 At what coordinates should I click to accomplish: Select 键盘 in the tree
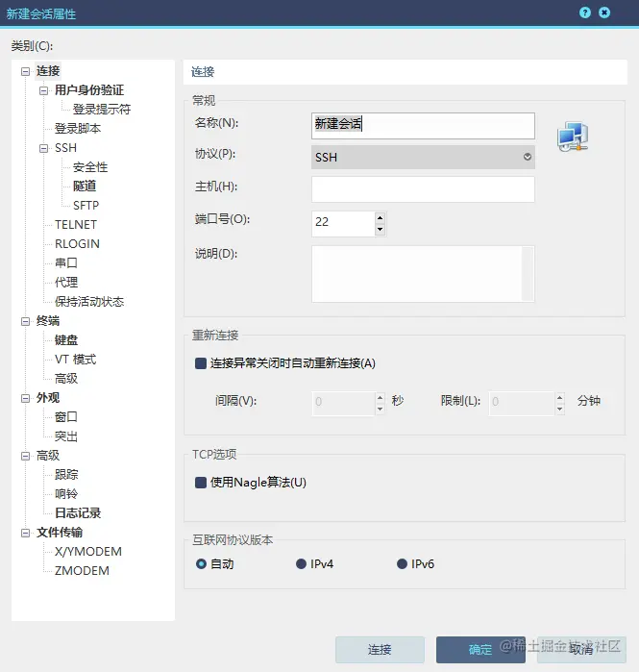66,340
